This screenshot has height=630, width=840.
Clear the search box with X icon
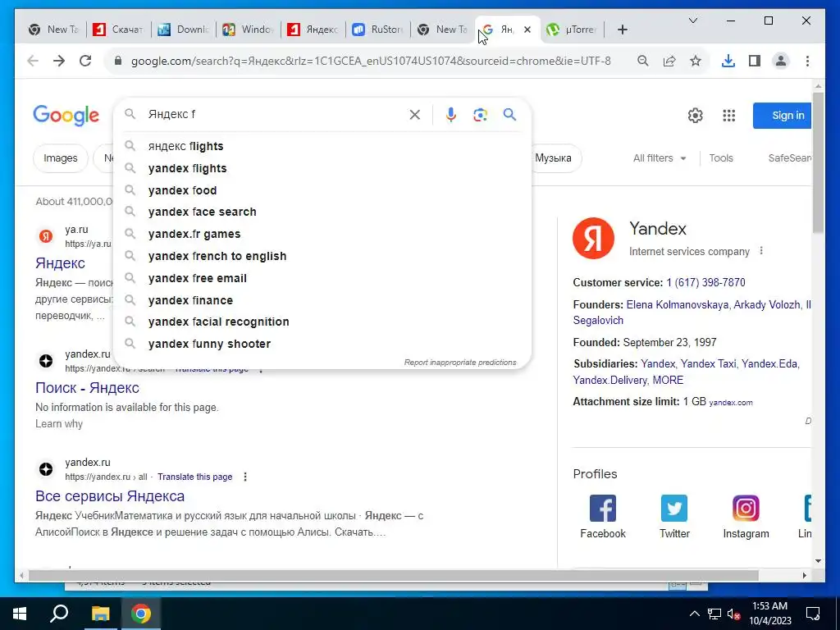[x=414, y=115]
